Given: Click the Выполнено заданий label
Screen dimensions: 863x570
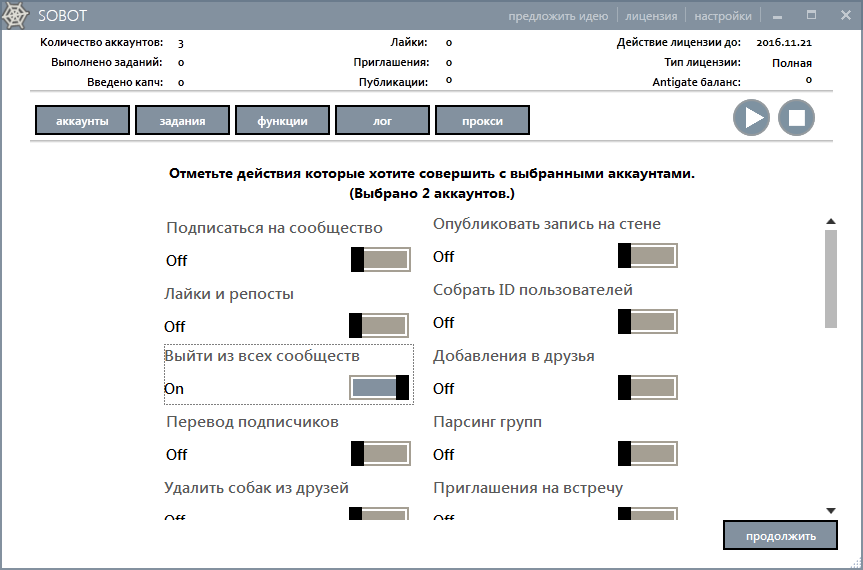Looking at the screenshot, I should coord(107,62).
